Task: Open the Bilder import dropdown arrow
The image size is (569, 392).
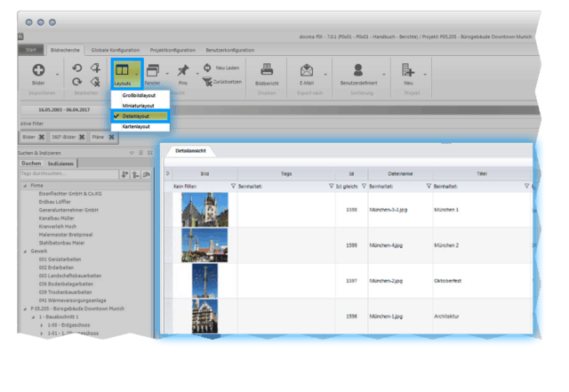Action: pyautogui.click(x=57, y=75)
